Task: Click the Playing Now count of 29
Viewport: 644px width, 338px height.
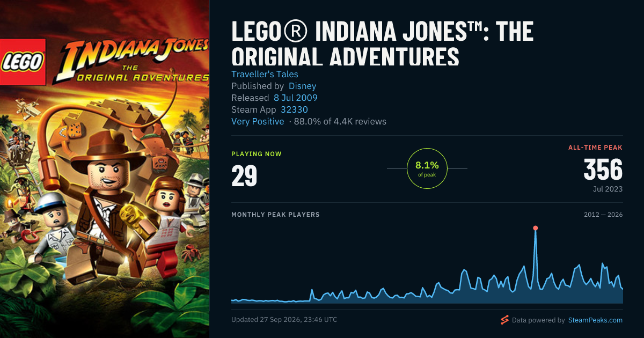Action: 244,176
